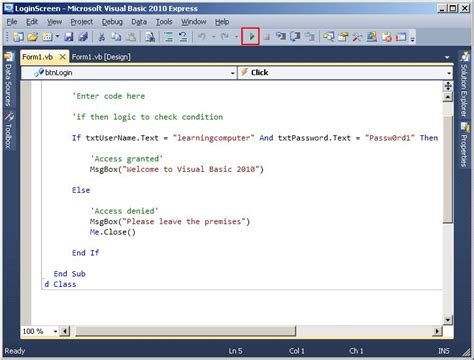Open the Debug menu
Screen dimensions: 474x360
tap(112, 22)
